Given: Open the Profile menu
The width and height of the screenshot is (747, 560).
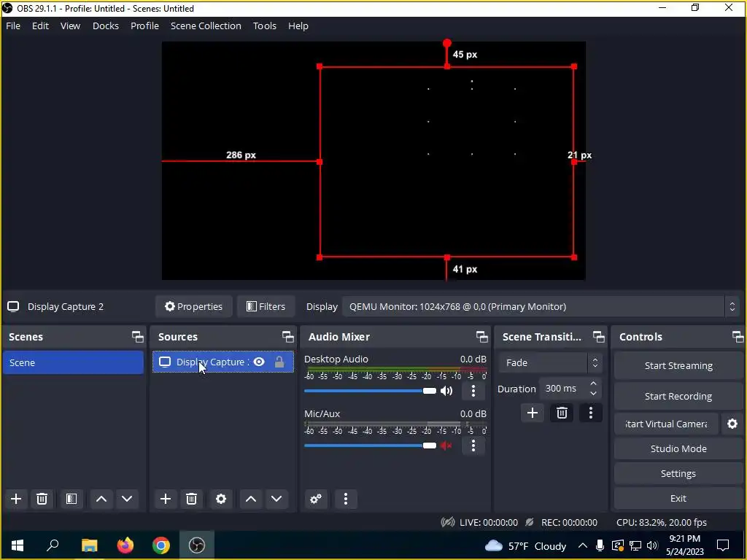Looking at the screenshot, I should pyautogui.click(x=145, y=26).
